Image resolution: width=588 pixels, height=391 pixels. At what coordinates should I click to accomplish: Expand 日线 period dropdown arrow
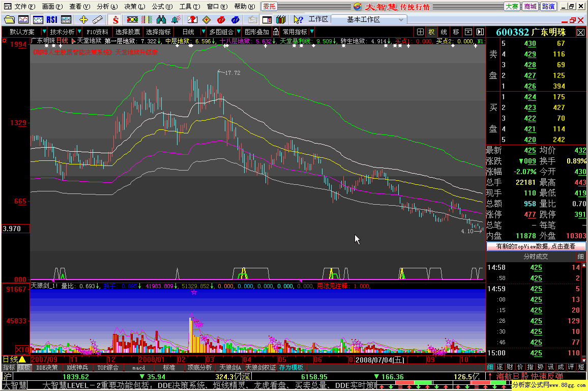tap(203, 32)
